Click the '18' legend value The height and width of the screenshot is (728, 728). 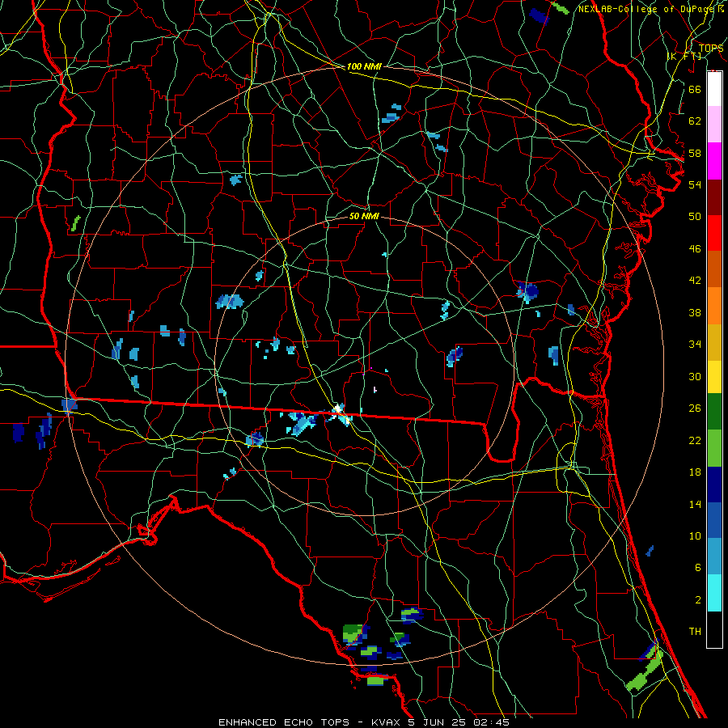695,472
